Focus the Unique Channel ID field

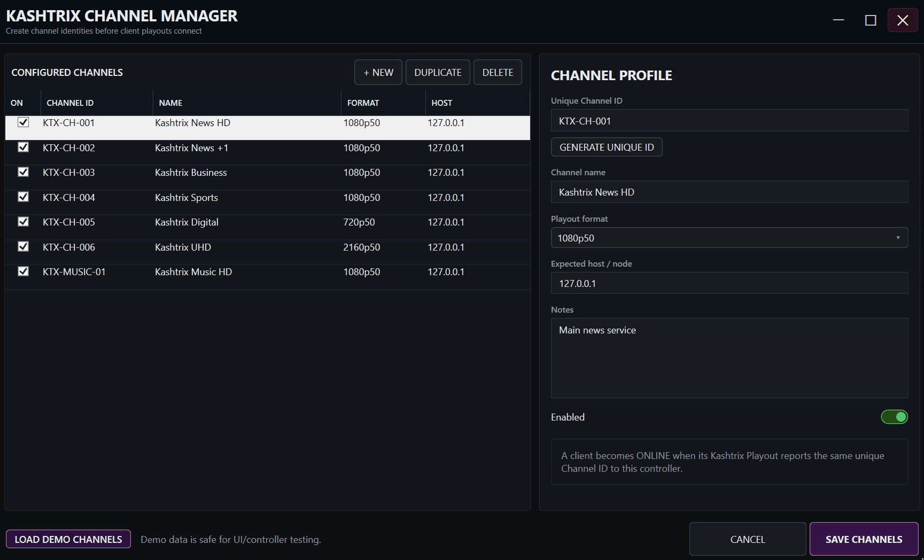(x=729, y=121)
